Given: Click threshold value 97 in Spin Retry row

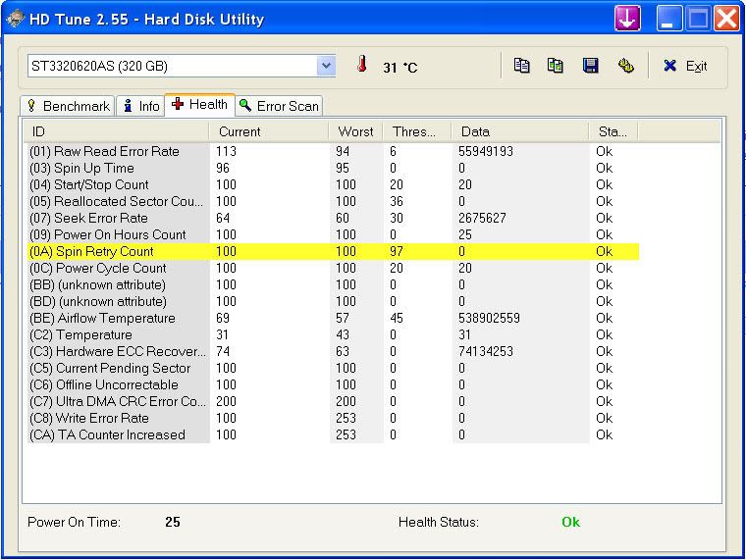Looking at the screenshot, I should pos(397,251).
